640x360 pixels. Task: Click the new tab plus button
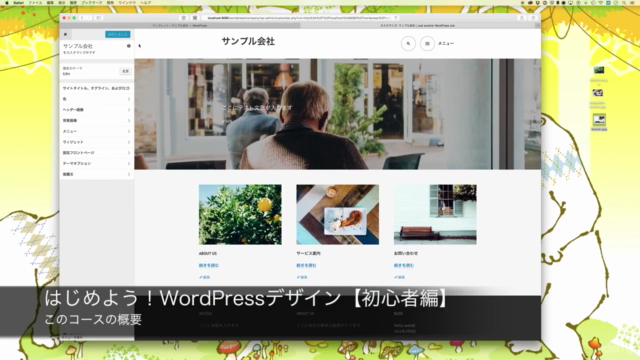(538, 25)
